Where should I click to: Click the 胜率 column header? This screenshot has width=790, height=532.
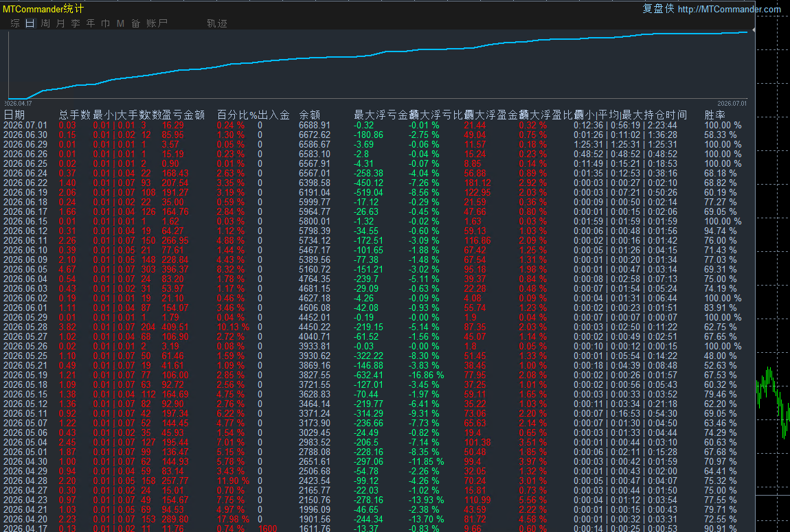pos(715,115)
